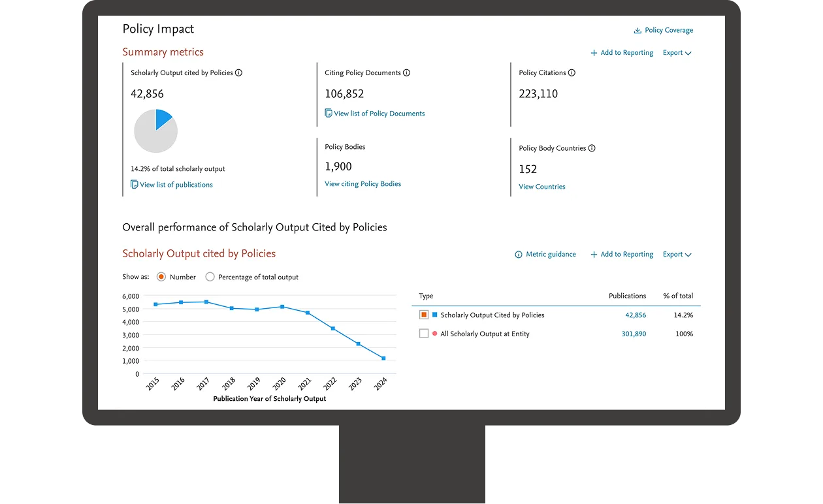Click the Policy Citations info icon
Screen dimensions: 823x504
pos(572,72)
